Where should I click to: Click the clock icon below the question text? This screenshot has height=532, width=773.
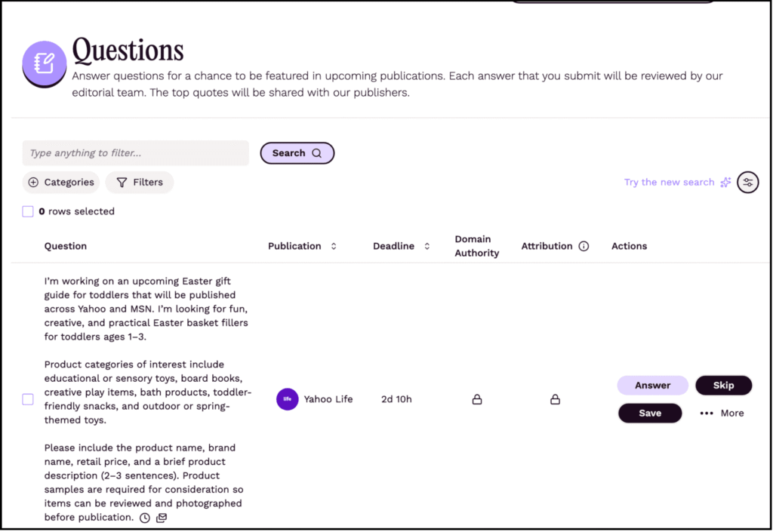pos(144,518)
